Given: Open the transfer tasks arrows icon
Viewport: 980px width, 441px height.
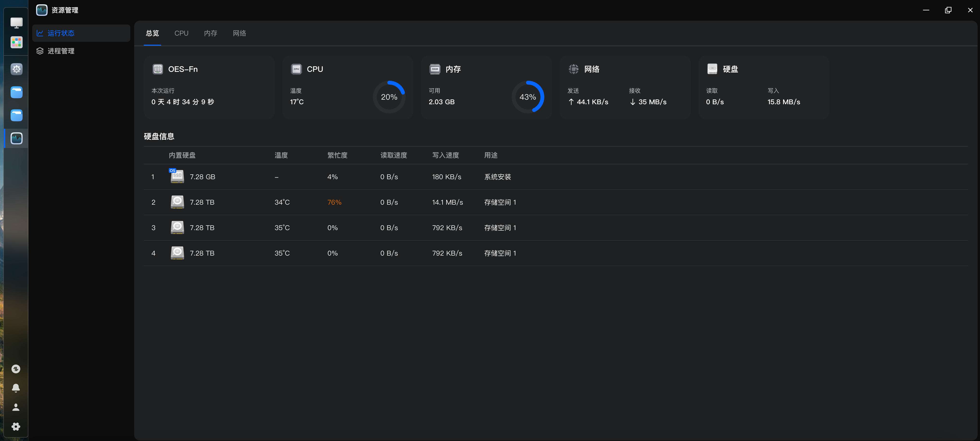Looking at the screenshot, I should [x=16, y=369].
